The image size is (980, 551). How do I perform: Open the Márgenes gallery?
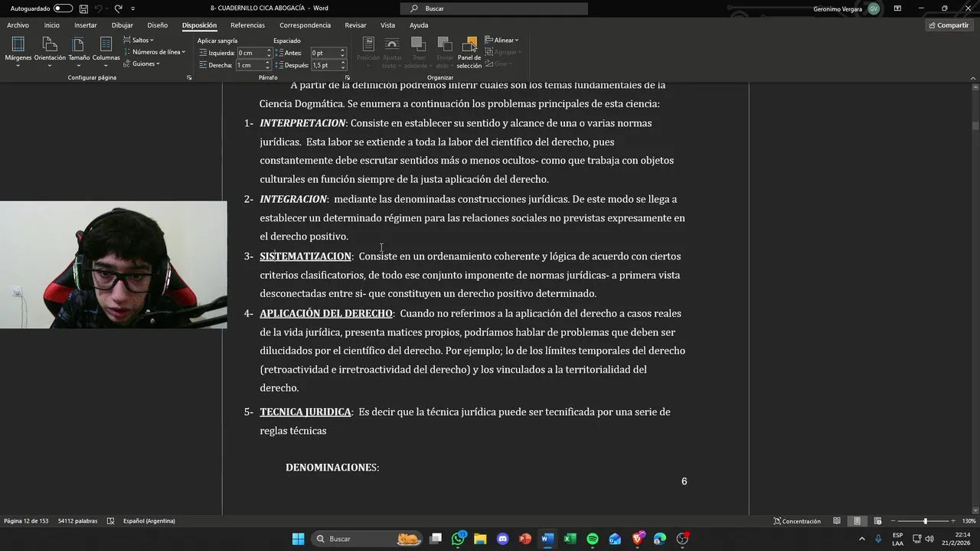click(18, 51)
